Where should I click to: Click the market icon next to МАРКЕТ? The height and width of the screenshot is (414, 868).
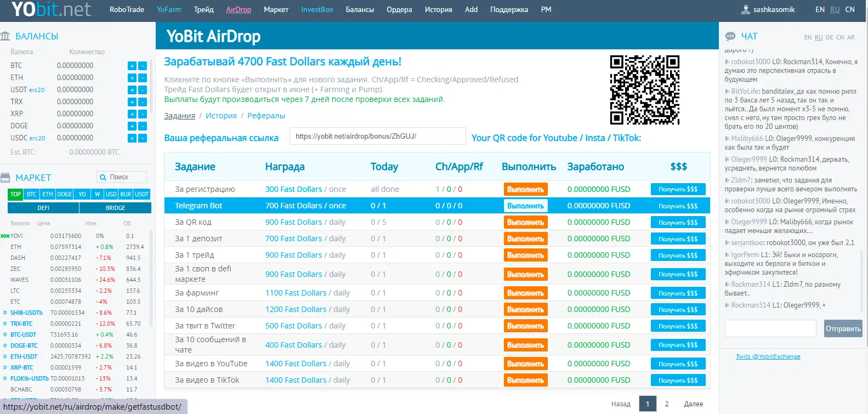click(5, 178)
